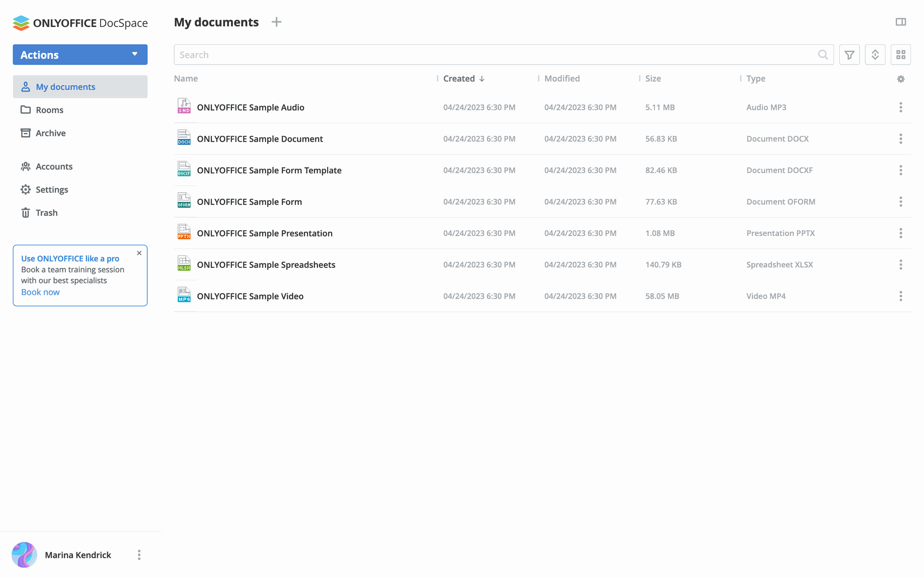The height and width of the screenshot is (578, 924).
Task: Switch to thumbnail grid view
Action: click(900, 55)
